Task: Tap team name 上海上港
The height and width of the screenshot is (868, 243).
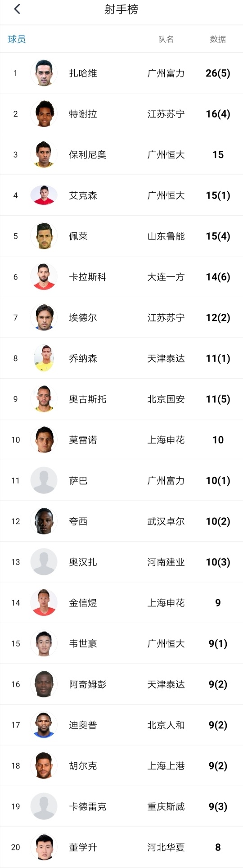Action: (166, 766)
